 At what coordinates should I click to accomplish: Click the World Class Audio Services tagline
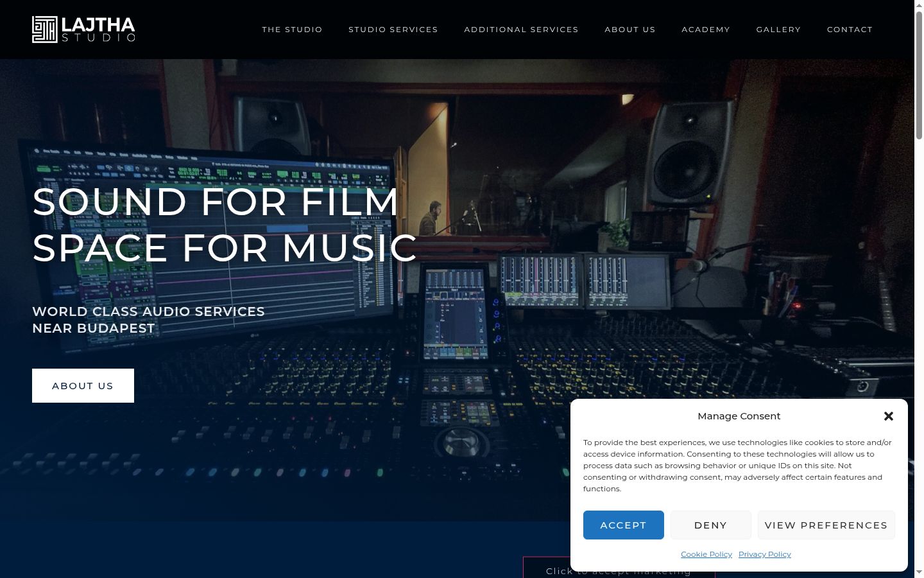(148, 320)
